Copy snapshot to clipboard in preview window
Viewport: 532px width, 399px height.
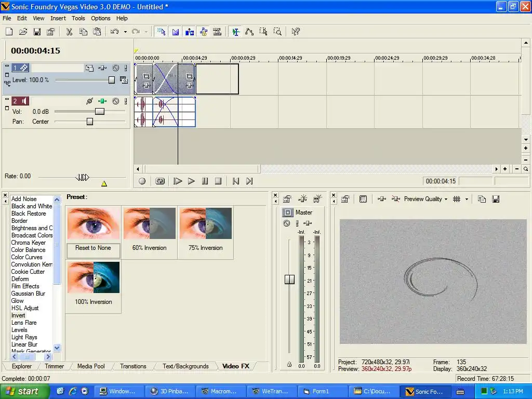click(482, 199)
